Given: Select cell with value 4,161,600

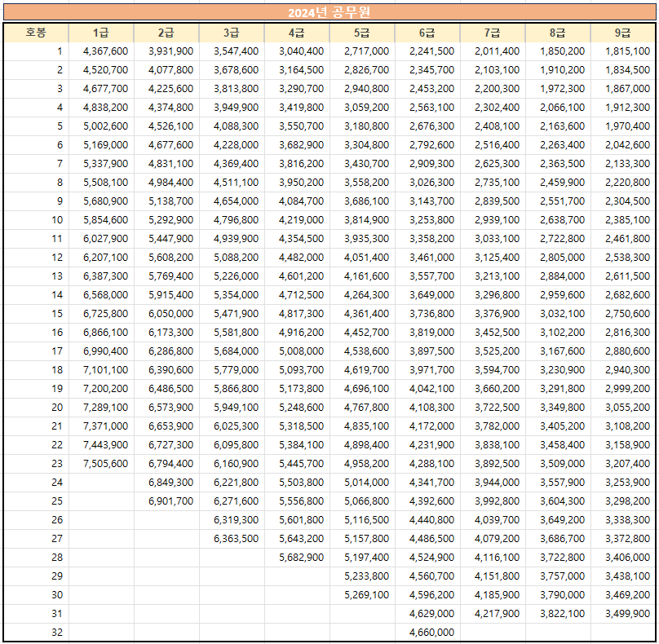Looking at the screenshot, I should (x=362, y=276).
